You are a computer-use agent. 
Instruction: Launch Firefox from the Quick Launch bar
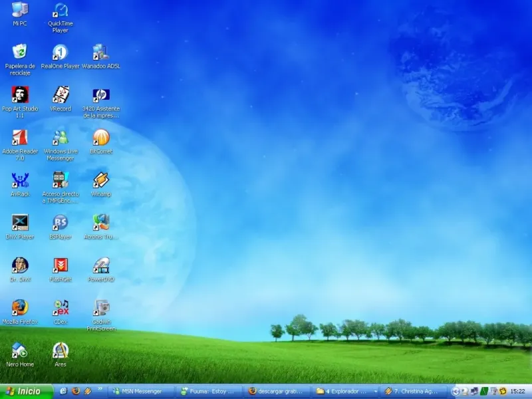coord(76,391)
